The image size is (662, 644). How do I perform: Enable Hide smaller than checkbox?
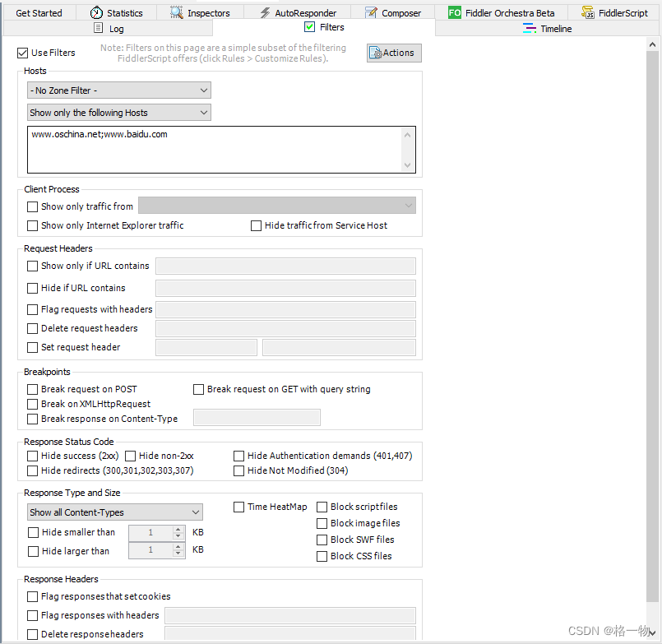pyautogui.click(x=33, y=532)
